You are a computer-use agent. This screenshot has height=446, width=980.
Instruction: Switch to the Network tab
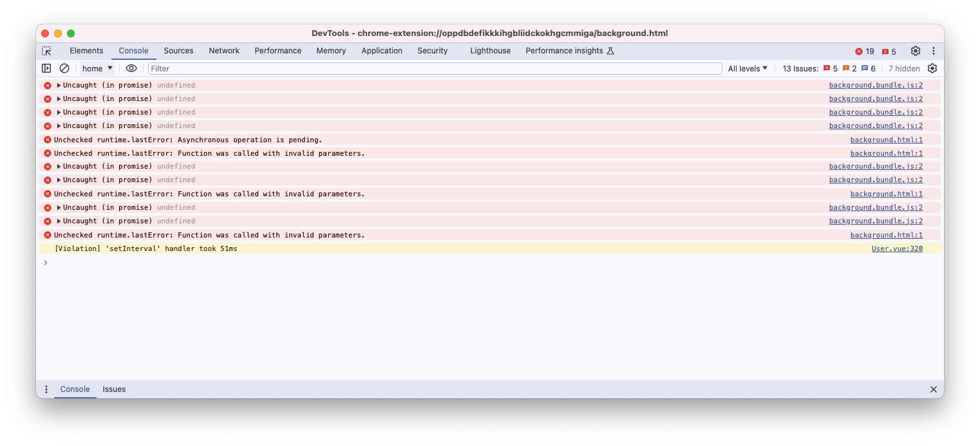[223, 51]
